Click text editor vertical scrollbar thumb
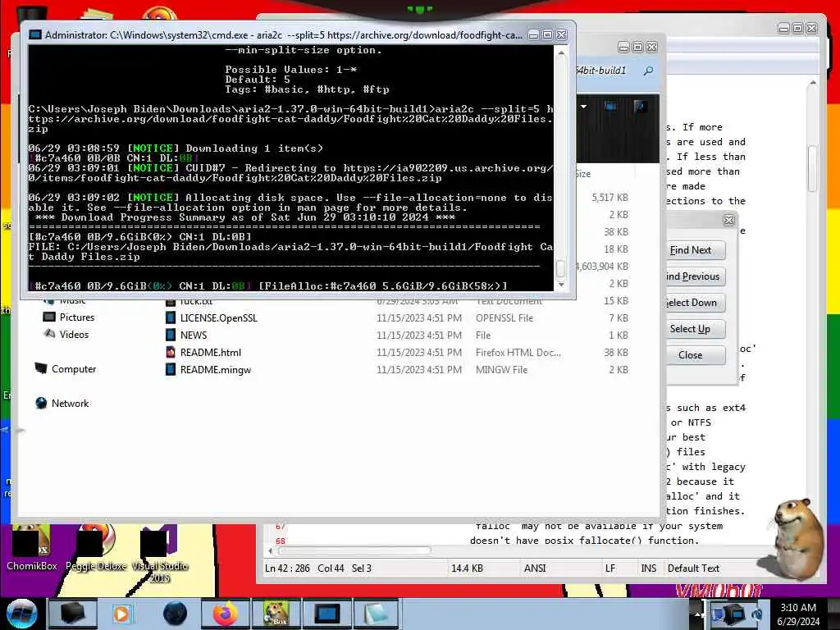The image size is (840, 630). [812, 168]
